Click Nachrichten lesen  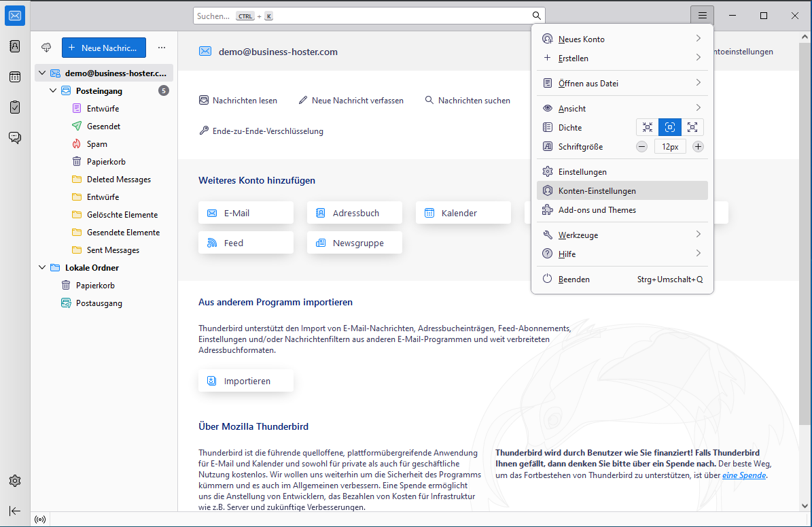239,101
